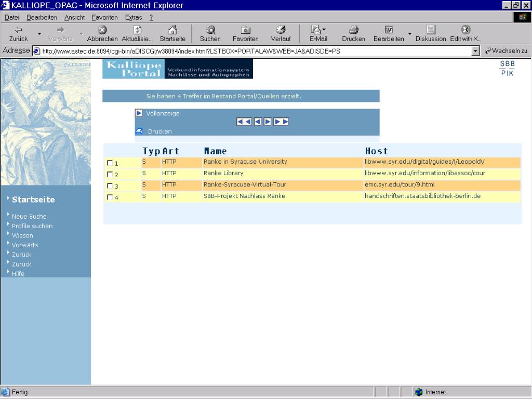Open the Verlauf history panel
The width and height of the screenshot is (532, 399).
pos(281,31)
